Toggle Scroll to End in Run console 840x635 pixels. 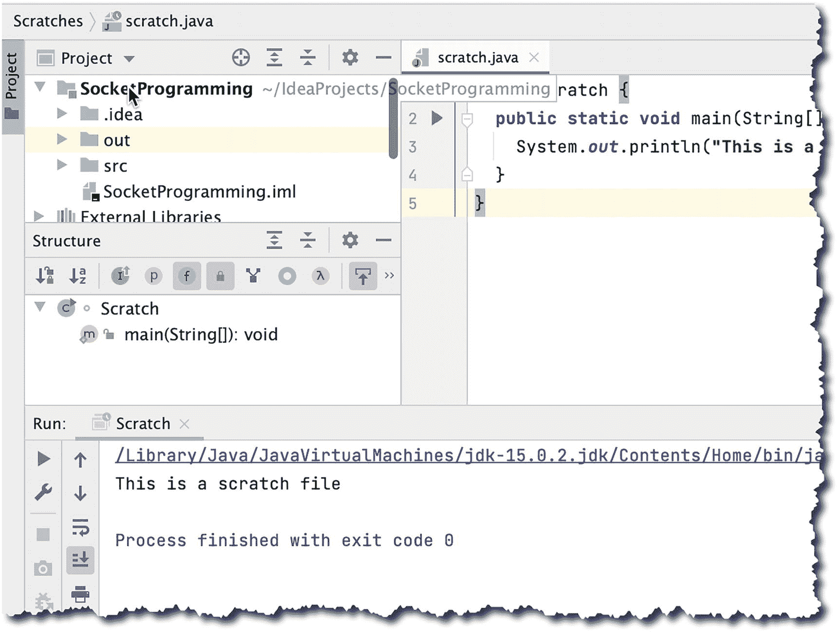click(80, 560)
